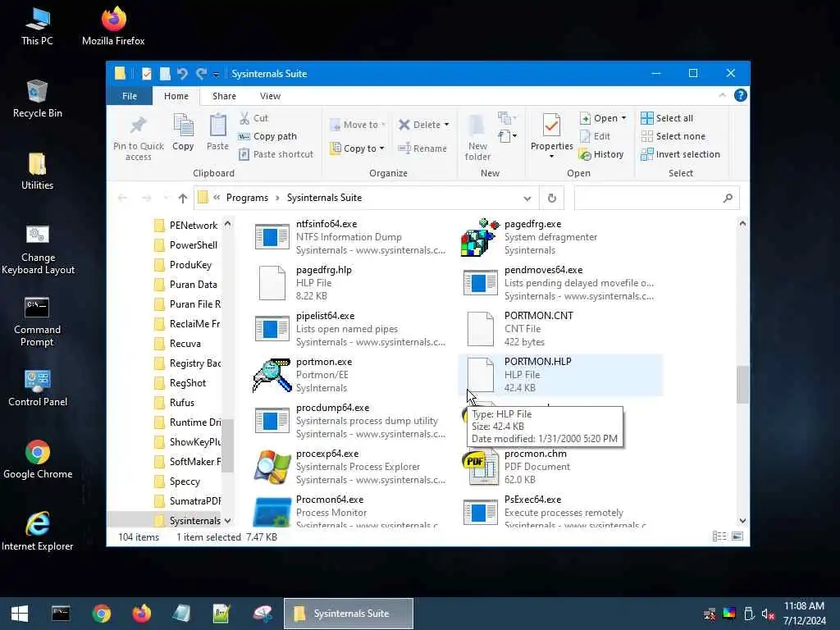
Task: Expand the Properties dropdown arrow
Action: pos(551,157)
